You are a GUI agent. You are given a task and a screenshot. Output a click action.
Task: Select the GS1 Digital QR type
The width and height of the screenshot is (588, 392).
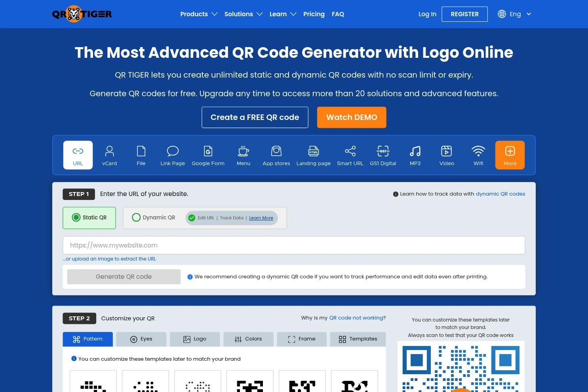383,155
